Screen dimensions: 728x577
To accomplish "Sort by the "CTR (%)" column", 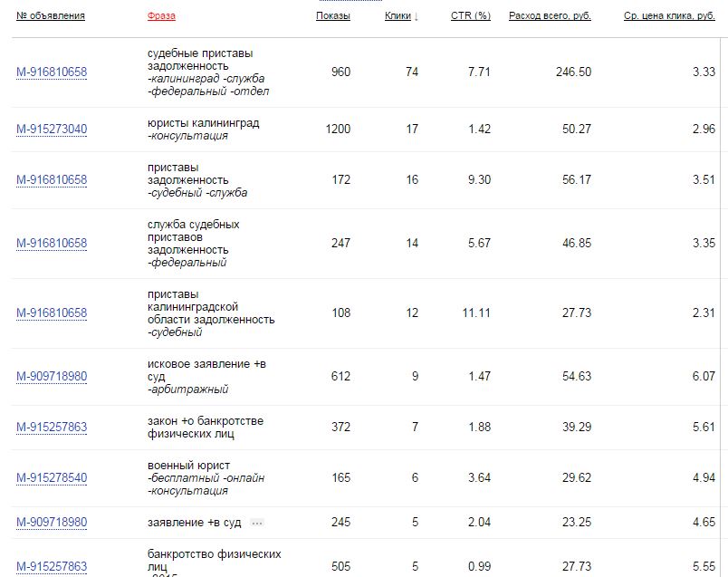I will point(470,16).
